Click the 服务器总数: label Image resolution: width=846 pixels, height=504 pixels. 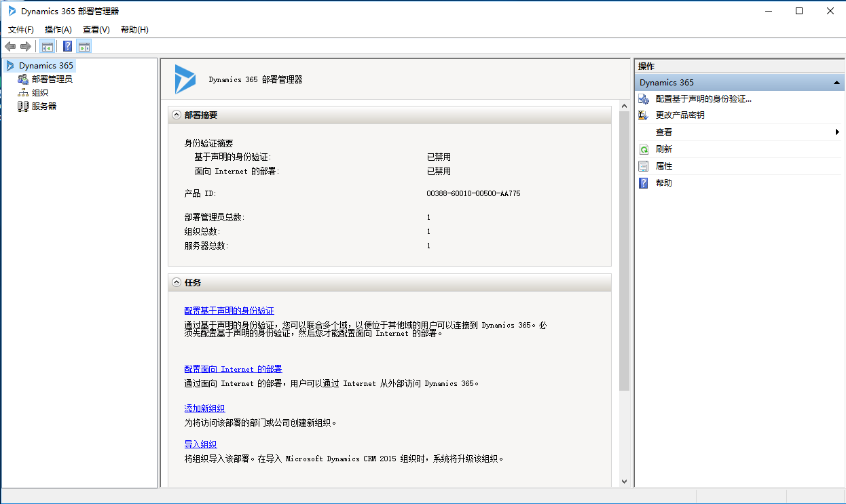coord(206,246)
